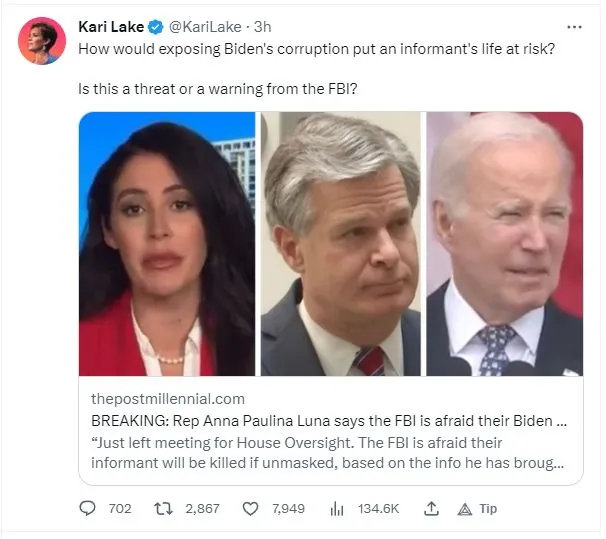Click the retweet arrows icon
606x539 pixels.
163,508
